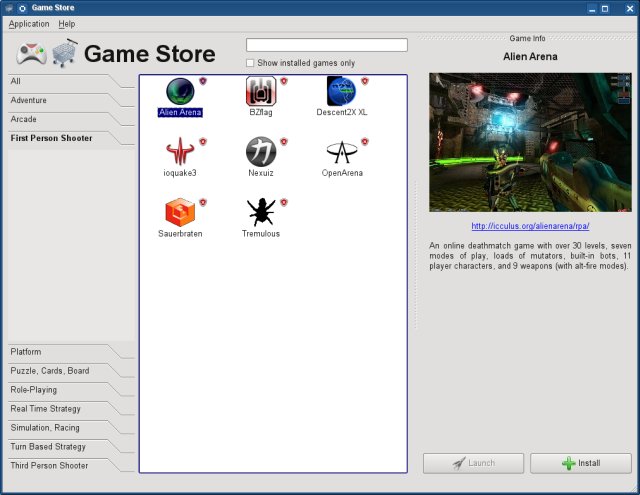This screenshot has width=640, height=495.
Task: Open the icculus.org alienarena link
Action: click(530, 226)
